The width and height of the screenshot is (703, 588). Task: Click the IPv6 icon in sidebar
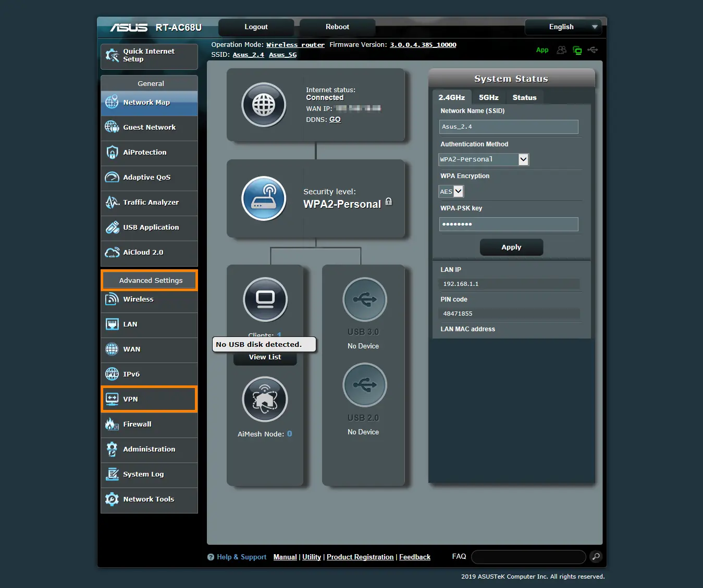(112, 374)
